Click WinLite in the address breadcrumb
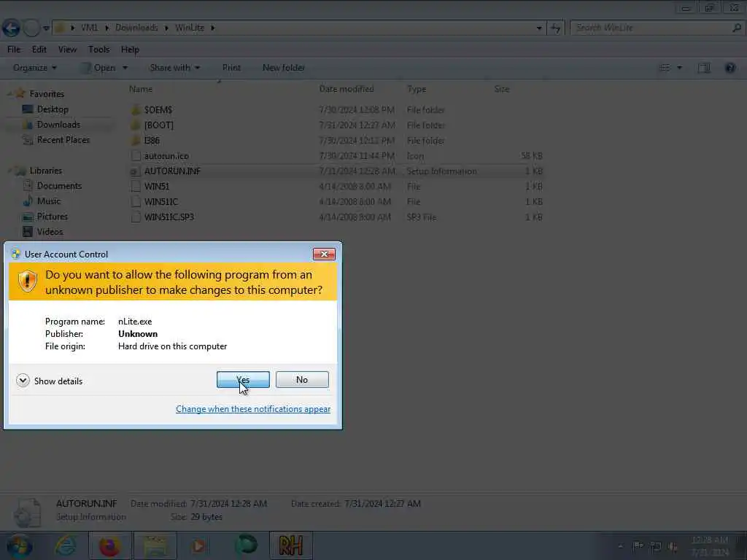The image size is (747, 560). (190, 28)
